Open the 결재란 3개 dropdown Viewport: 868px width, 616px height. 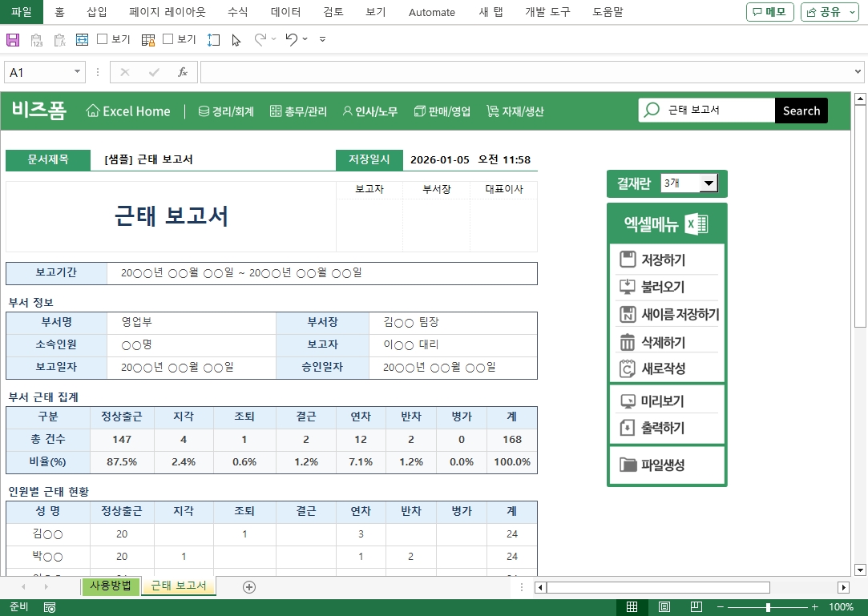pos(709,183)
